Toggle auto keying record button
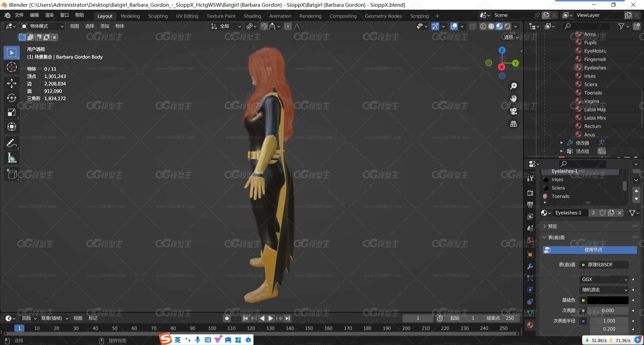644x345 pixels. point(227,319)
